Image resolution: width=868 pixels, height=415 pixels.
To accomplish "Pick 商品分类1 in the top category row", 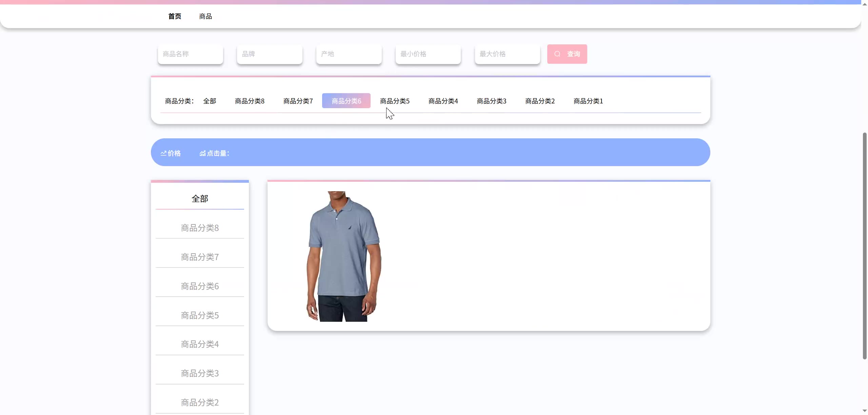I will pyautogui.click(x=588, y=101).
